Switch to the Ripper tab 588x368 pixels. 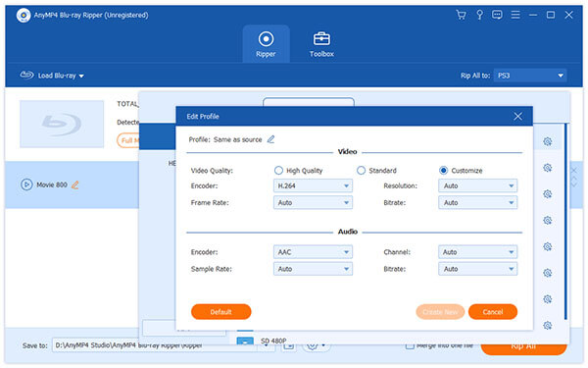coord(266,44)
